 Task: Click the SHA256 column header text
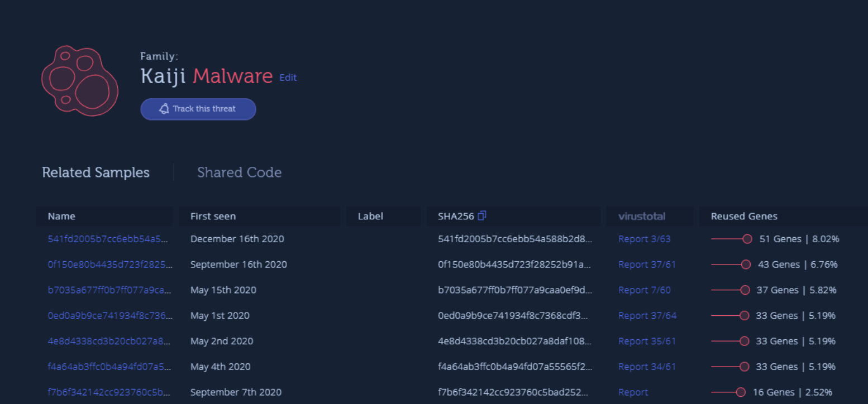click(456, 216)
